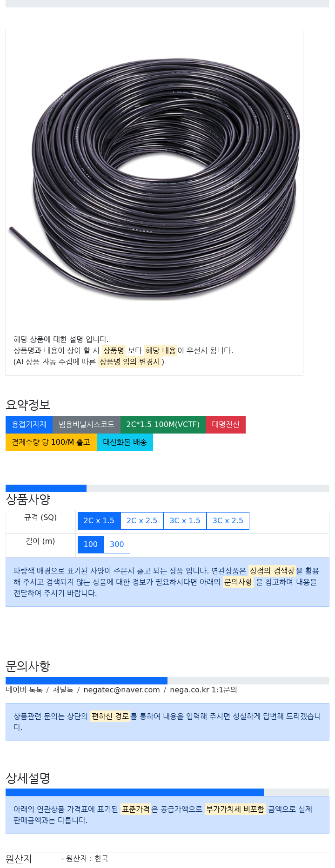Screen dimensions: 335x868
Task: Select the 100 m length option
Action: [91, 544]
